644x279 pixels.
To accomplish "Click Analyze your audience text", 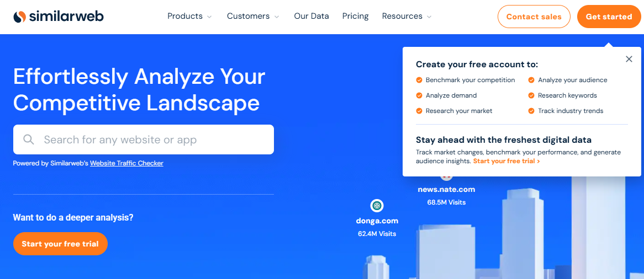I will click(573, 80).
